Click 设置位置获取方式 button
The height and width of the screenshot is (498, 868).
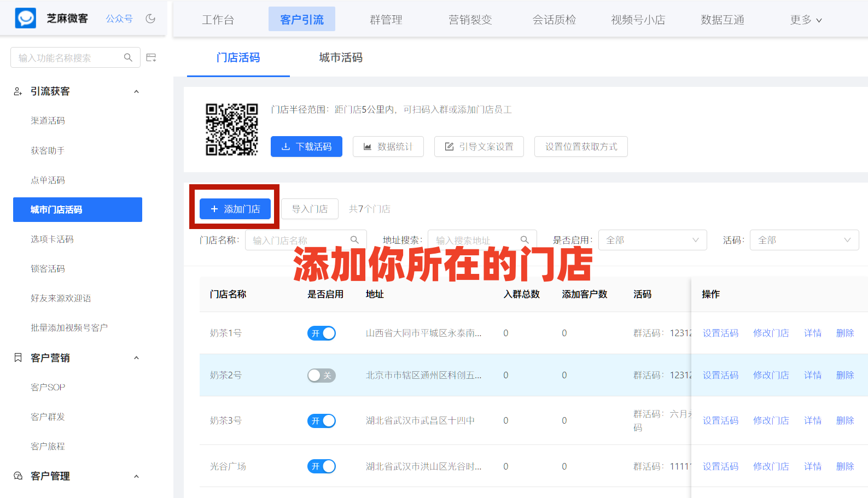tap(581, 147)
